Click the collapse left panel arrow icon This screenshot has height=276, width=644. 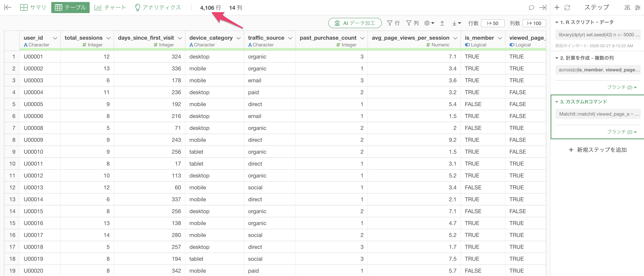(8, 8)
